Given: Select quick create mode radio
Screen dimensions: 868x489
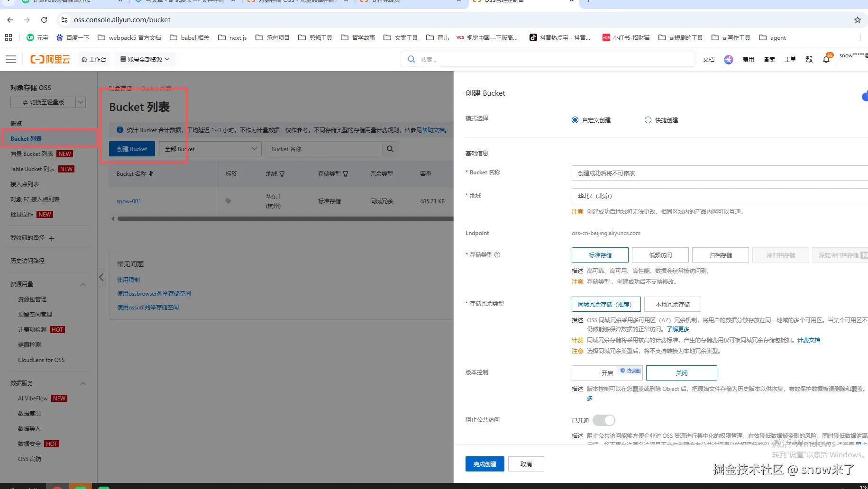Looking at the screenshot, I should pyautogui.click(x=648, y=120).
